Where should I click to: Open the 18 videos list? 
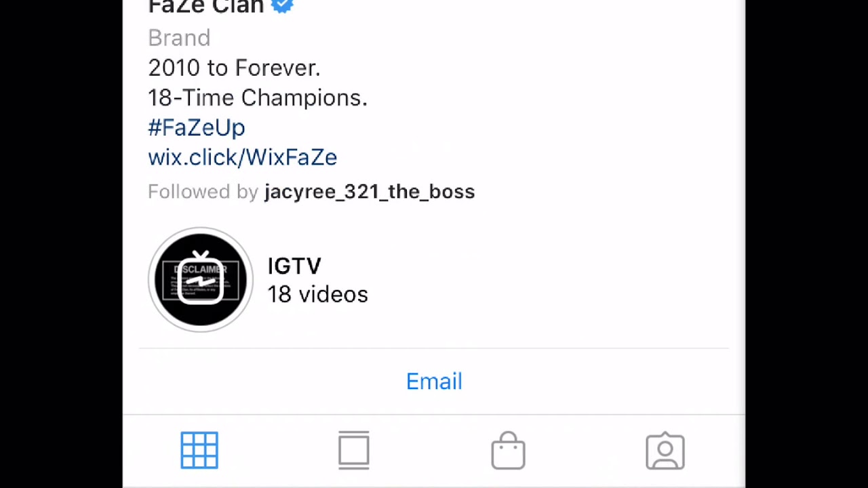tap(317, 295)
